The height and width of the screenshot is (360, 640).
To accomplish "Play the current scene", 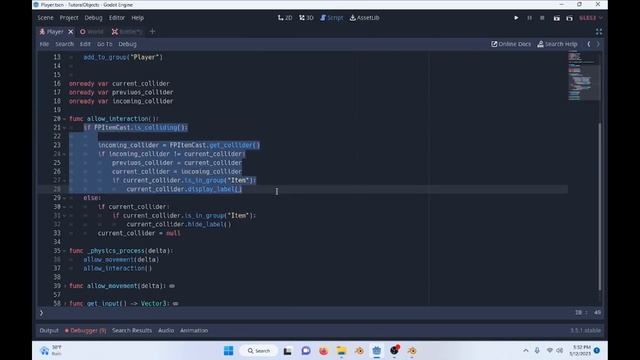I will coord(556,18).
